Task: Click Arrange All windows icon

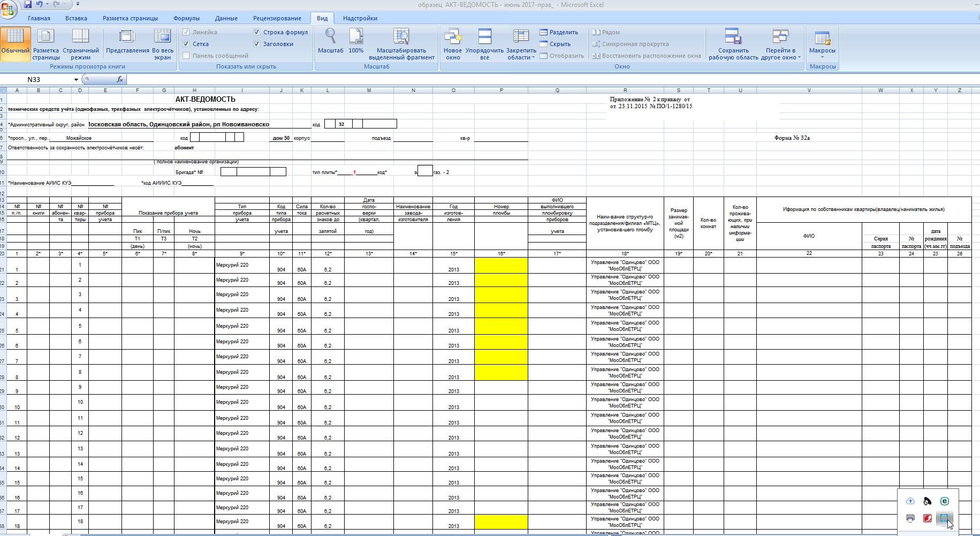Action: click(x=484, y=37)
